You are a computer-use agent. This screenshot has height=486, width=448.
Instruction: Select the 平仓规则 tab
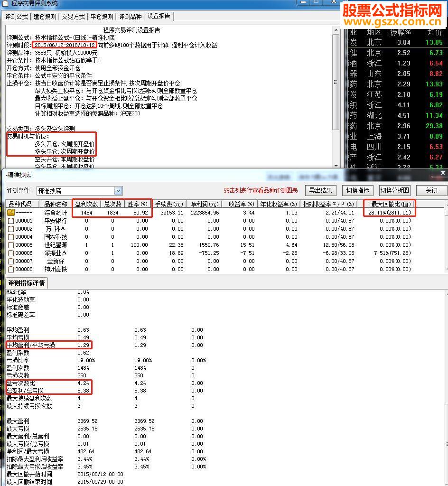tap(102, 17)
